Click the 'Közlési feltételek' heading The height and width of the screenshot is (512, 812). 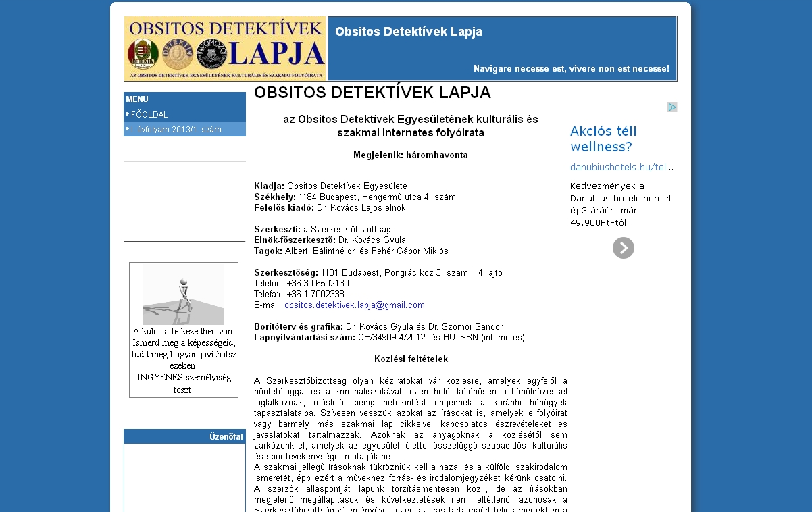(x=411, y=359)
